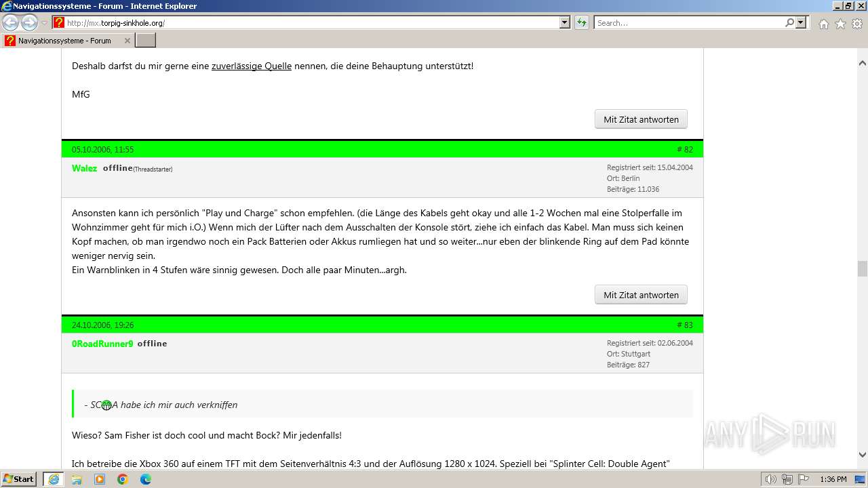868x488 pixels.
Task: Open the Tools gear icon
Action: pos(857,24)
